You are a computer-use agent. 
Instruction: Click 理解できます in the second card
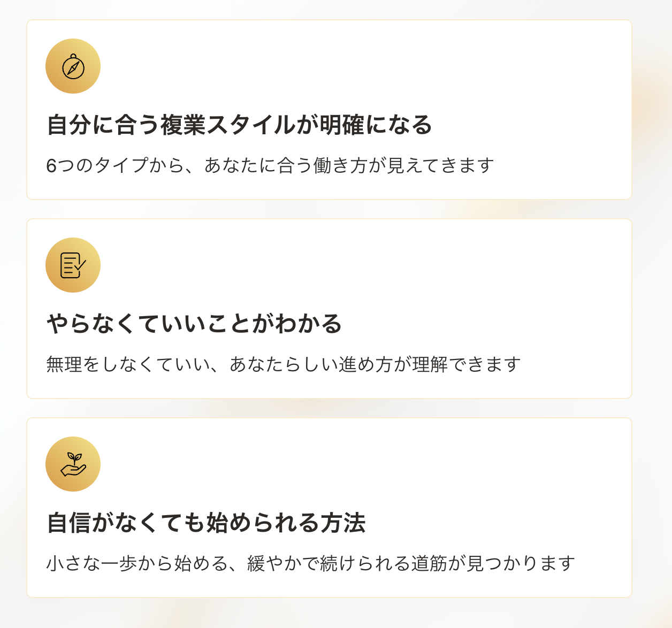click(x=467, y=364)
